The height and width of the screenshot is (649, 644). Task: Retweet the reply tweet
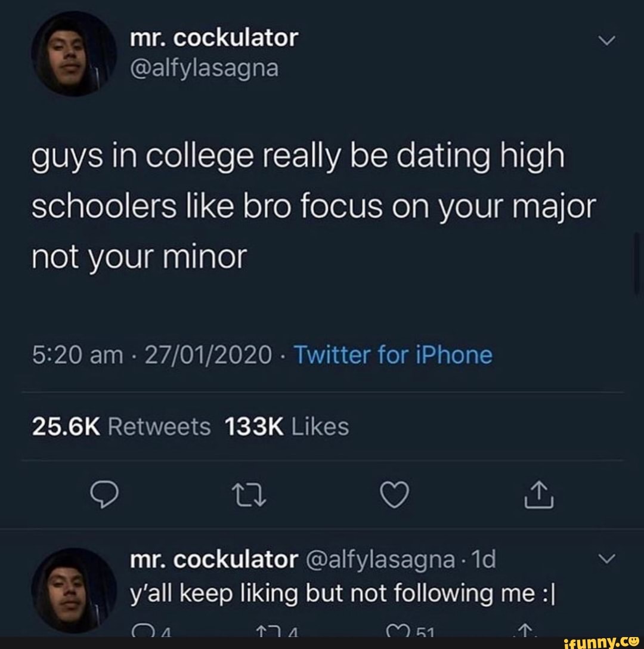(x=277, y=631)
